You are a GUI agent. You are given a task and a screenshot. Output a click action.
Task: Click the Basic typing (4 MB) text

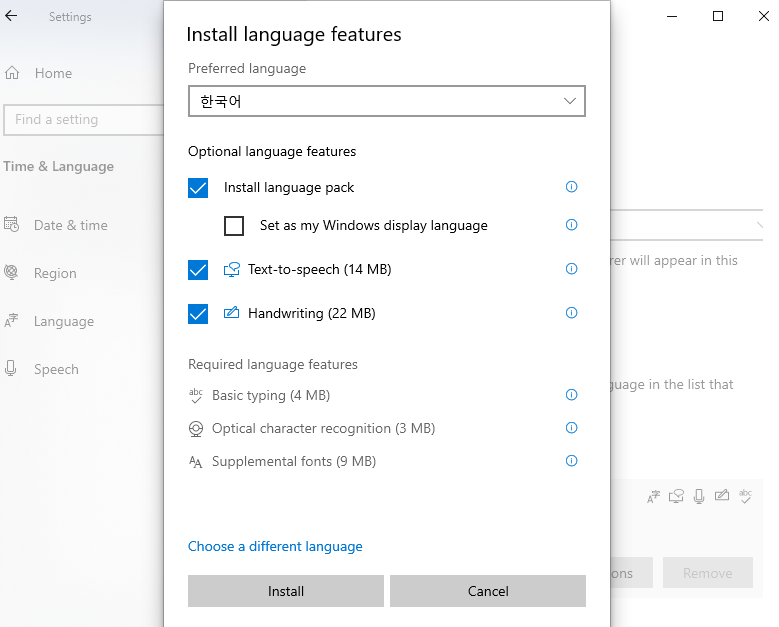[271, 395]
